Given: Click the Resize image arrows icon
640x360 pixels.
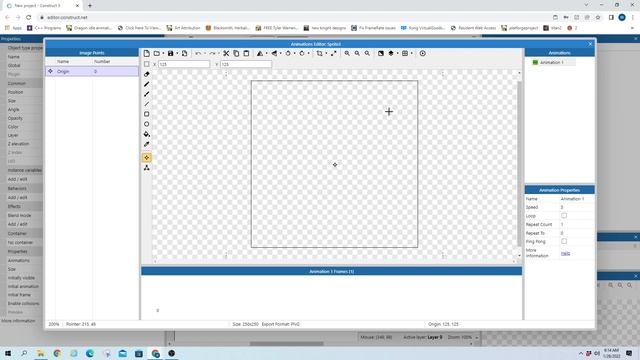Looking at the screenshot, I should tap(333, 53).
